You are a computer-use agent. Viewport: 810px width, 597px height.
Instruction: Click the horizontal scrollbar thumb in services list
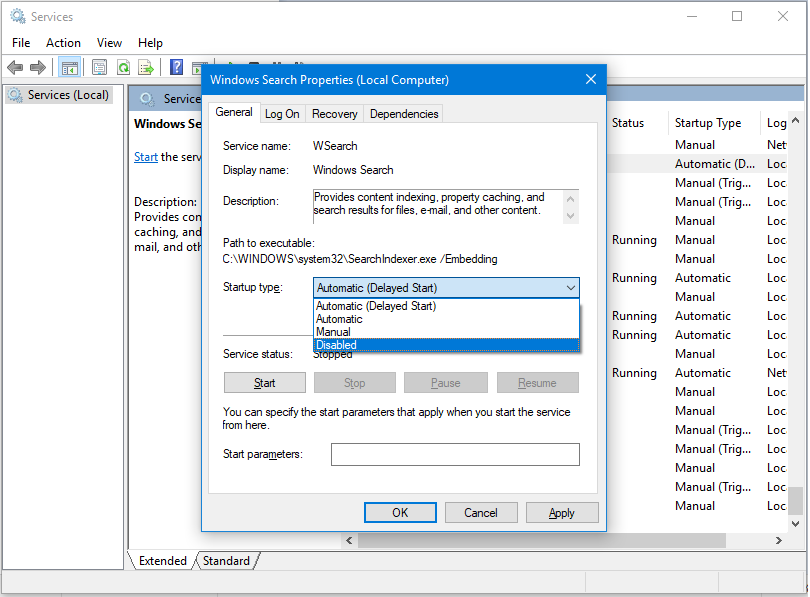pyautogui.click(x=541, y=541)
